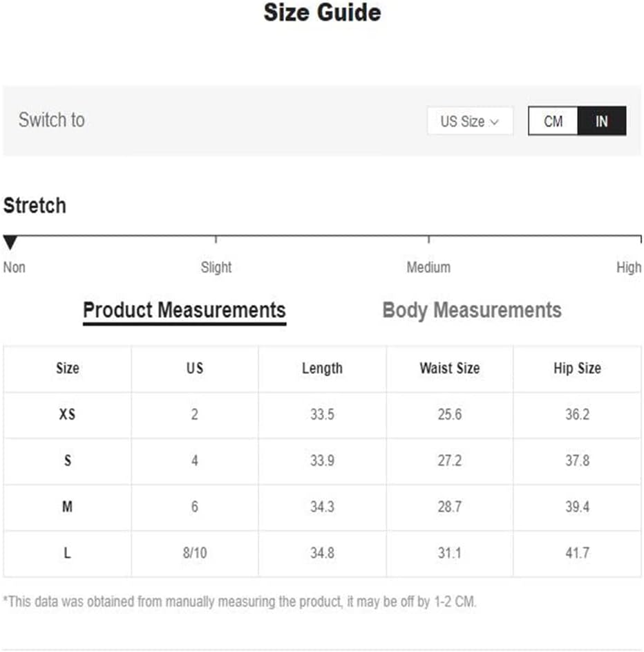644x652 pixels.
Task: Click the 8/10 US size cell
Action: pos(194,553)
